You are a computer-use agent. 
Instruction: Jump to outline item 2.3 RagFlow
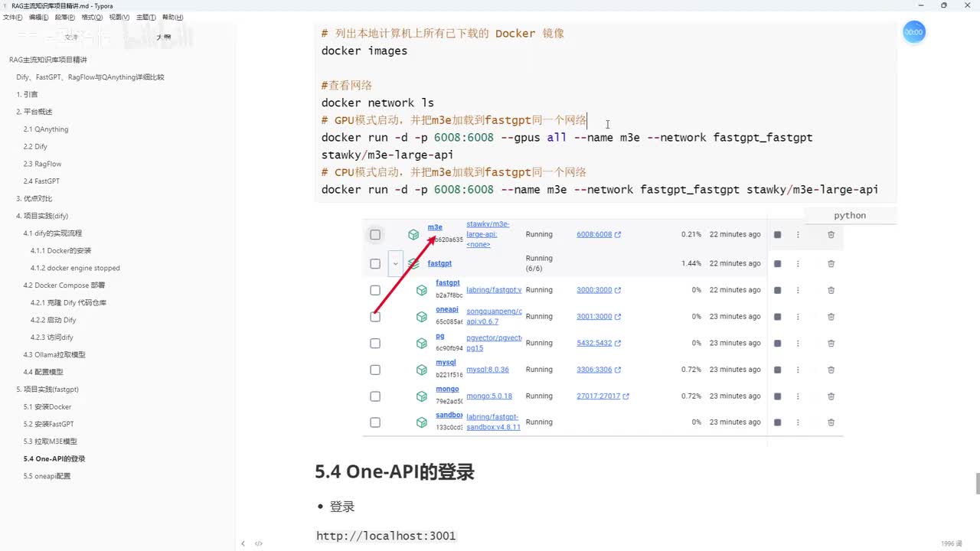(x=42, y=164)
